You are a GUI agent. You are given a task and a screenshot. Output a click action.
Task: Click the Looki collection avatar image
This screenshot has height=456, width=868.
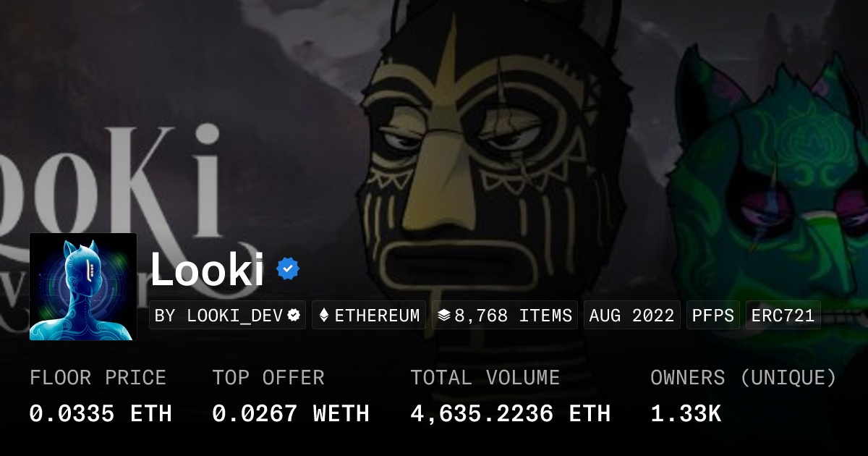click(83, 287)
